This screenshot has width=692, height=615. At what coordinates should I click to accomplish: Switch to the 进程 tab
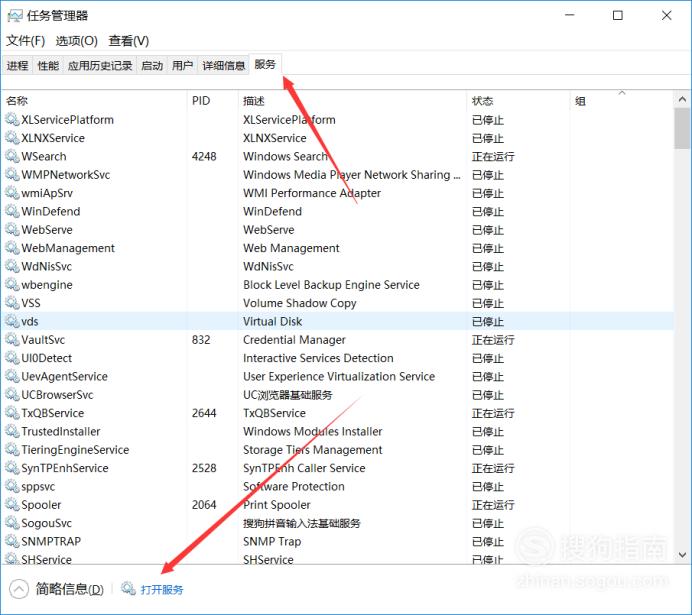click(17, 66)
